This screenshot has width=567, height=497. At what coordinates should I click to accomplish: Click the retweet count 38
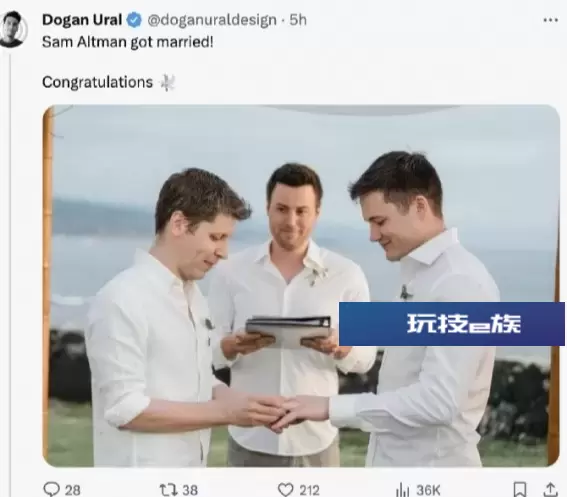(x=190, y=490)
